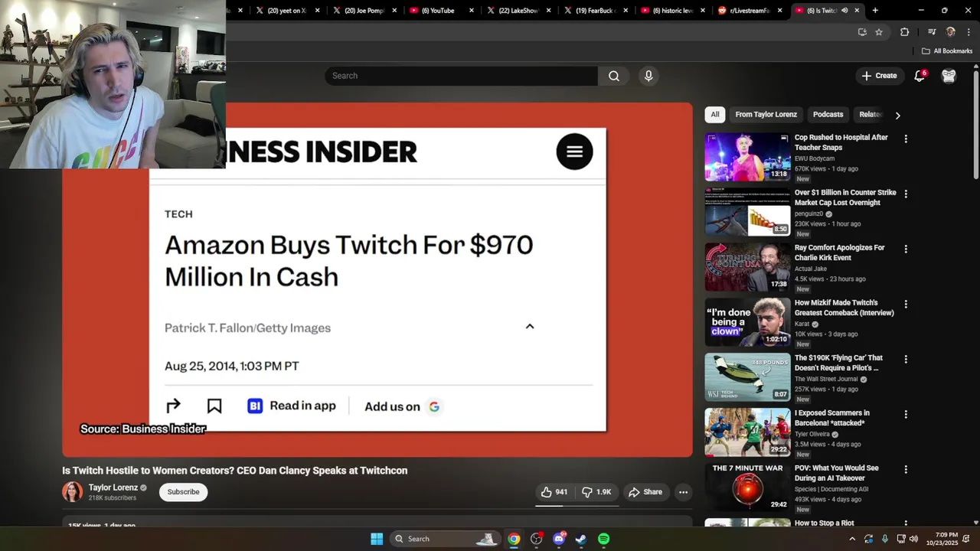Open Chrome media controls icon

932,32
